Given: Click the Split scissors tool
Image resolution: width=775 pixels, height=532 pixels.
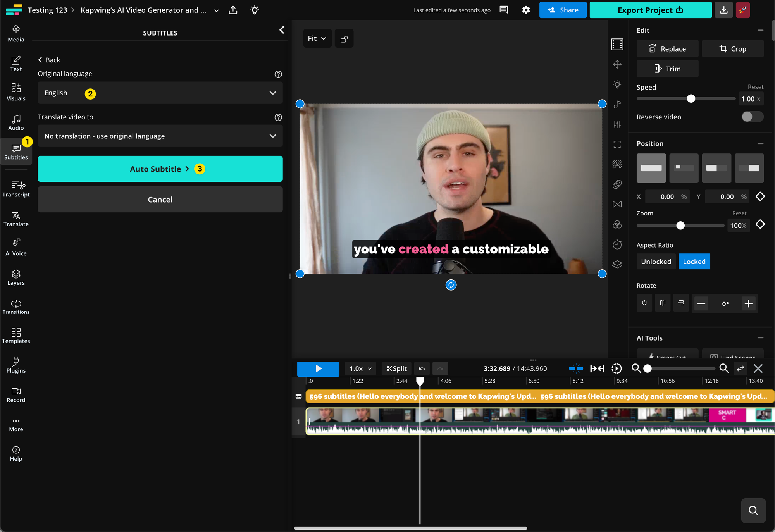Looking at the screenshot, I should pos(396,368).
